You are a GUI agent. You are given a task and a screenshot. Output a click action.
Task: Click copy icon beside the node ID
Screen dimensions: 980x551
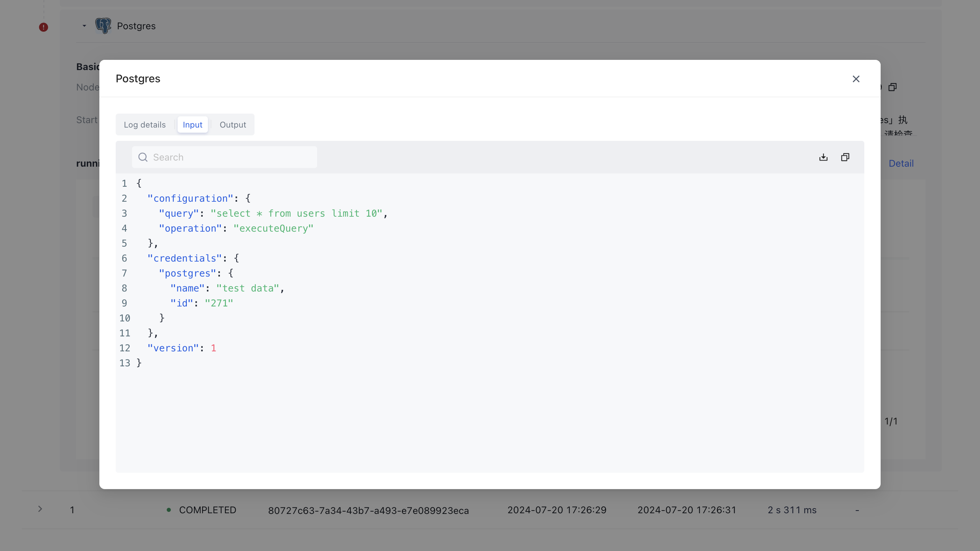click(x=892, y=87)
